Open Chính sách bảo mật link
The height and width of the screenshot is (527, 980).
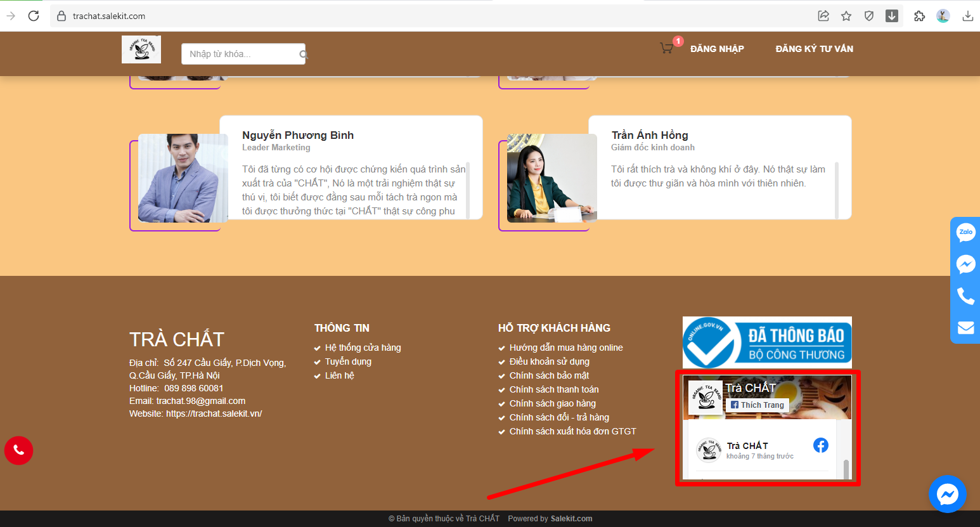pyautogui.click(x=549, y=375)
